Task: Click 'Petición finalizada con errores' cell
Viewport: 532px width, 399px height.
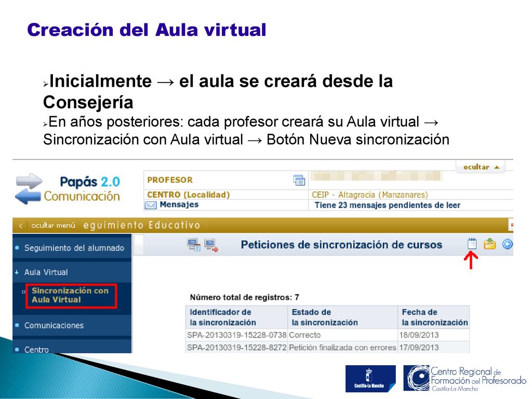Action: click(342, 348)
